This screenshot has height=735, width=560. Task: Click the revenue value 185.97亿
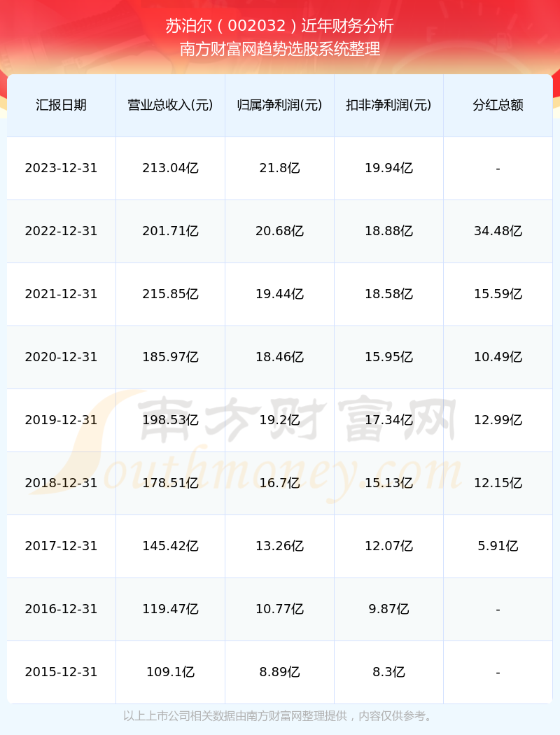point(171,357)
